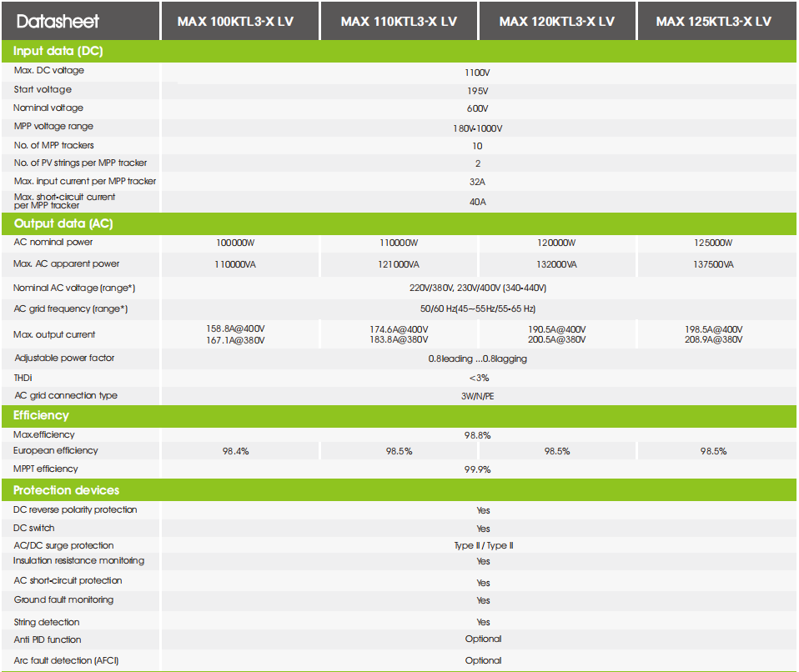Click the Max. AC apparent power label
The image size is (799, 672).
[66, 264]
